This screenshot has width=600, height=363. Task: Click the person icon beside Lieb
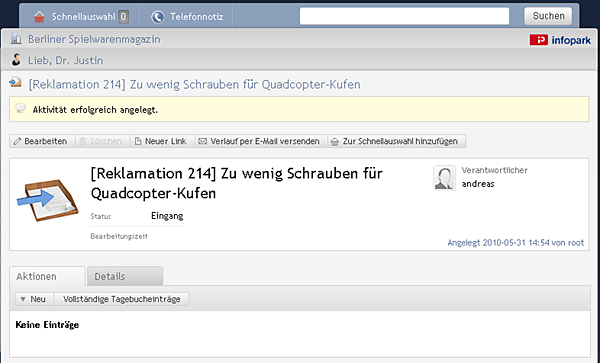coord(16,60)
